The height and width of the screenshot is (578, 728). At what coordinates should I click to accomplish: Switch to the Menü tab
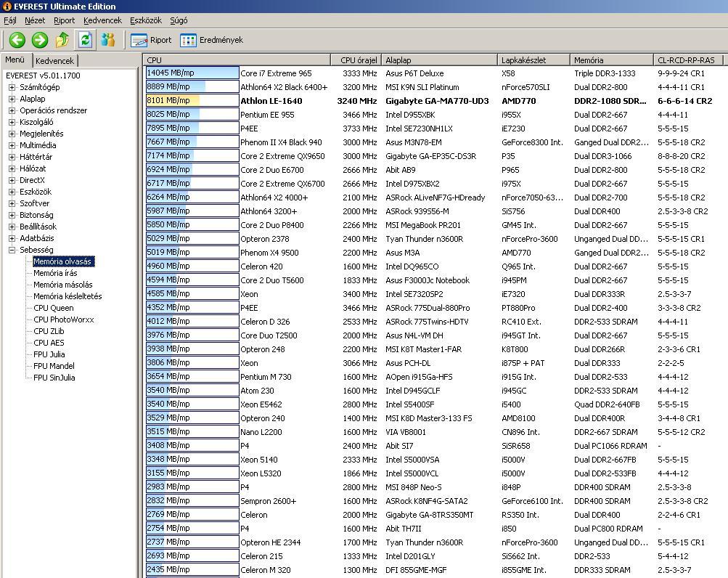point(15,60)
